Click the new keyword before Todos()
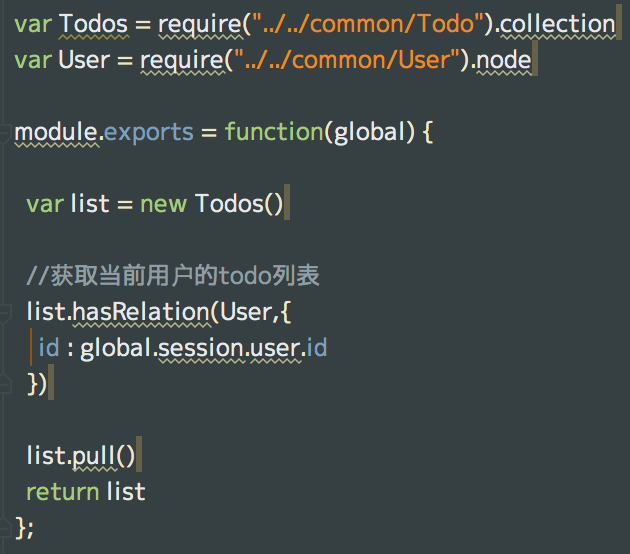630x554 pixels. pos(162,204)
